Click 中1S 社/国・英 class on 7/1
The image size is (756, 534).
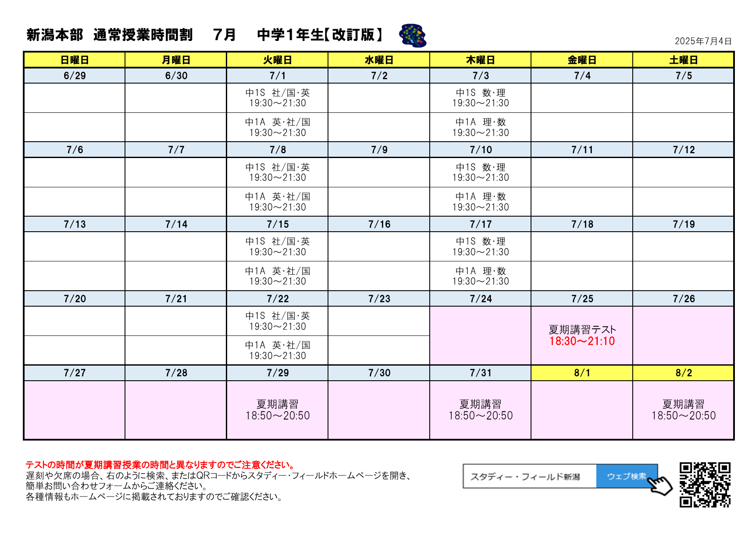tap(278, 98)
